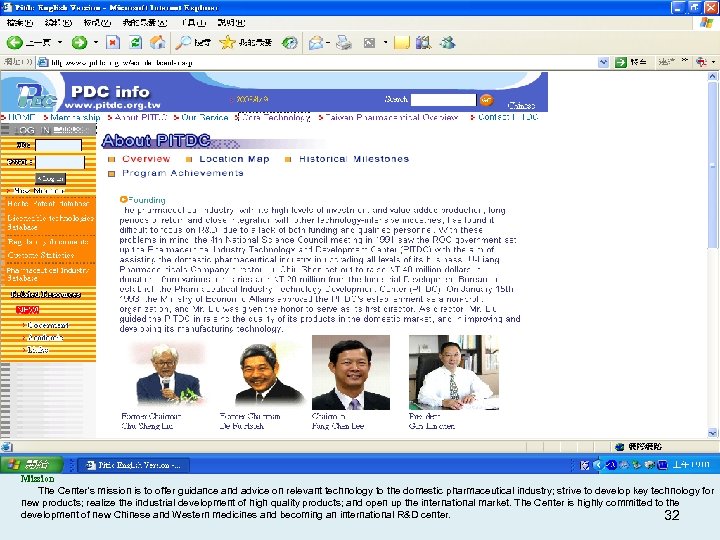The image size is (720, 540).
Task: Click the Chairman Fang Chen Lee photo
Action: pyautogui.click(x=351, y=372)
